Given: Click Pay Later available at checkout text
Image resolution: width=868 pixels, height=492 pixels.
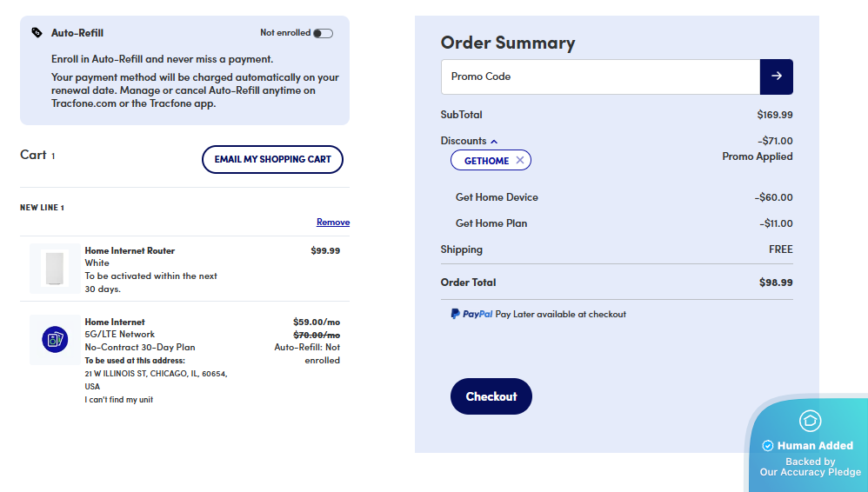Looking at the screenshot, I should (x=560, y=314).
